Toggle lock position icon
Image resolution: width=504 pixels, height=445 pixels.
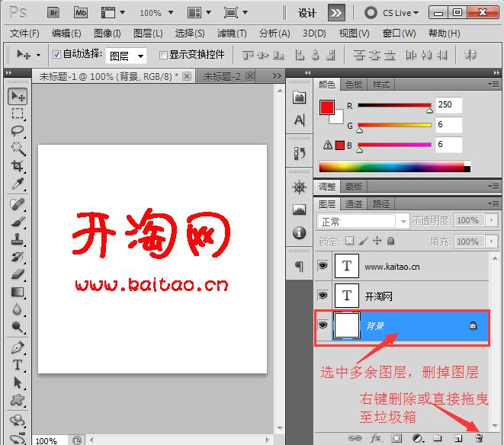click(x=377, y=241)
